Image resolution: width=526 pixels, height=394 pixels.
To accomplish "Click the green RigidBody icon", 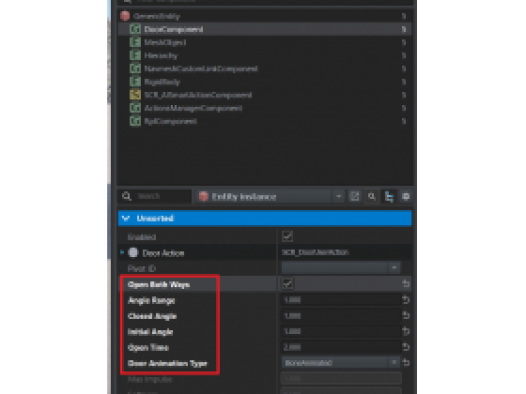I will (x=135, y=81).
